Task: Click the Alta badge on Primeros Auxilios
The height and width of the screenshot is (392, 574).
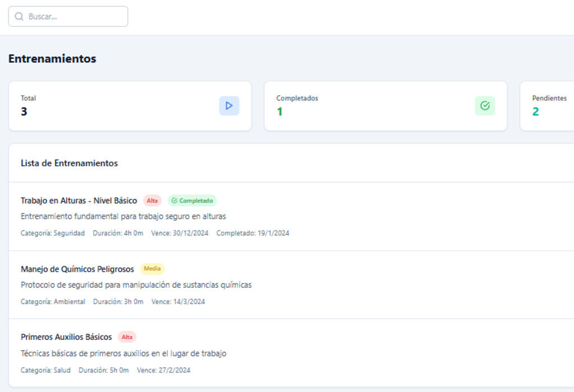Action: pyautogui.click(x=127, y=337)
